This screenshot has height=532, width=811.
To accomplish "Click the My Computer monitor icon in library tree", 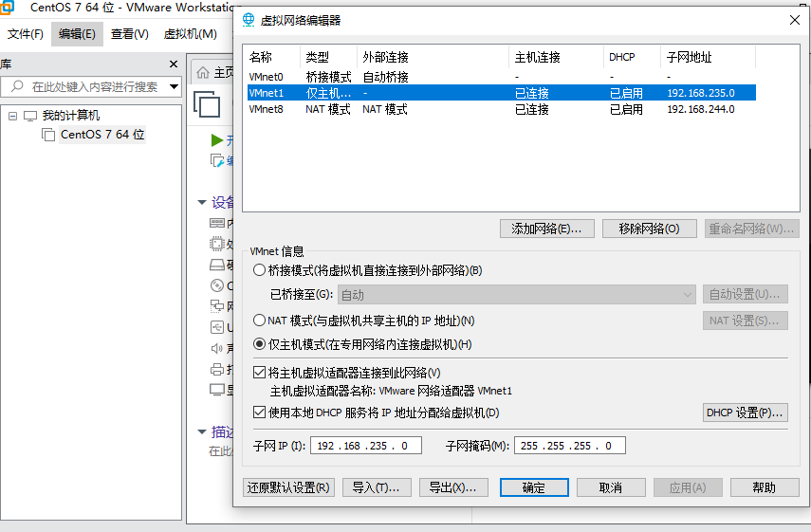I will point(30,116).
